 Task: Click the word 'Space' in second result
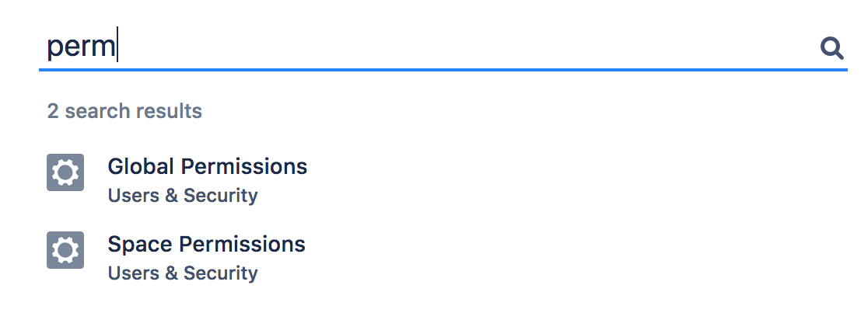coord(140,245)
